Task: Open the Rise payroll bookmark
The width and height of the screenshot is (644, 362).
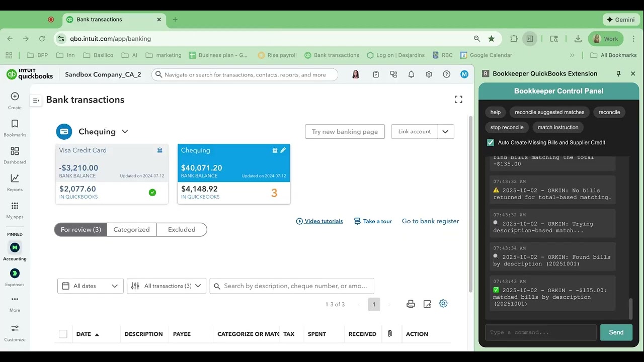Action: (x=277, y=55)
